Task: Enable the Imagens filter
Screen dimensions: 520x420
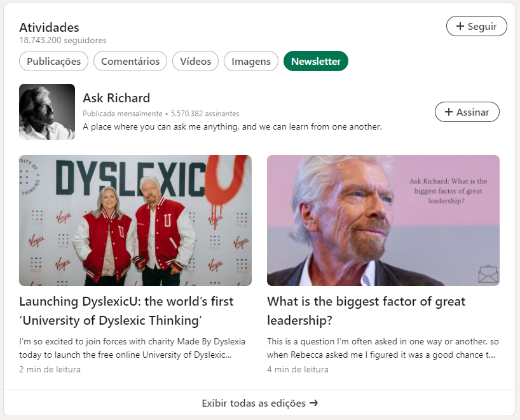Action: click(x=250, y=61)
